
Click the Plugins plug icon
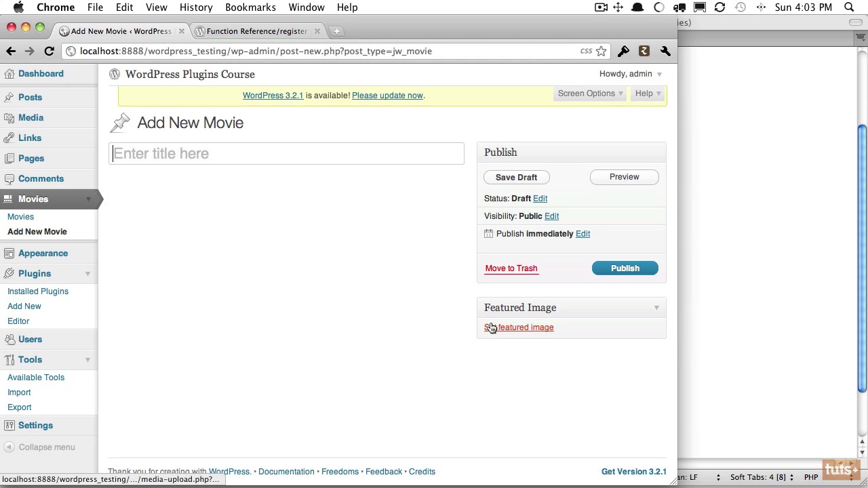8,274
